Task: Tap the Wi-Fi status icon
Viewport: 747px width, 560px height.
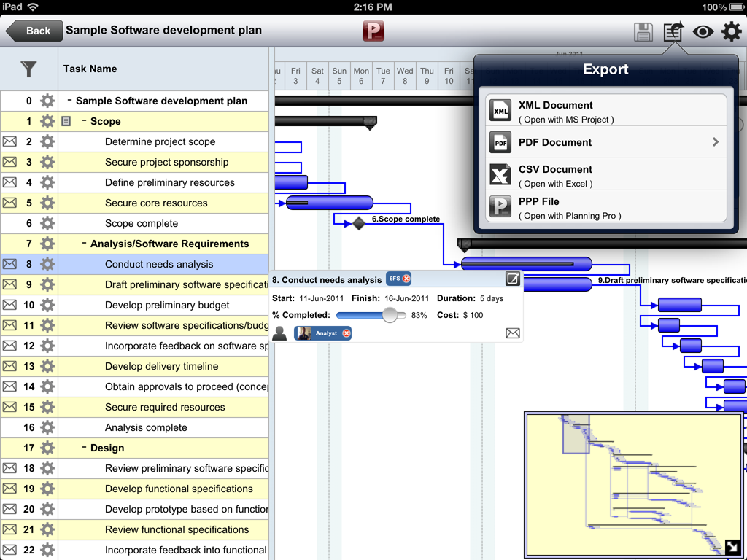Action: pyautogui.click(x=33, y=7)
